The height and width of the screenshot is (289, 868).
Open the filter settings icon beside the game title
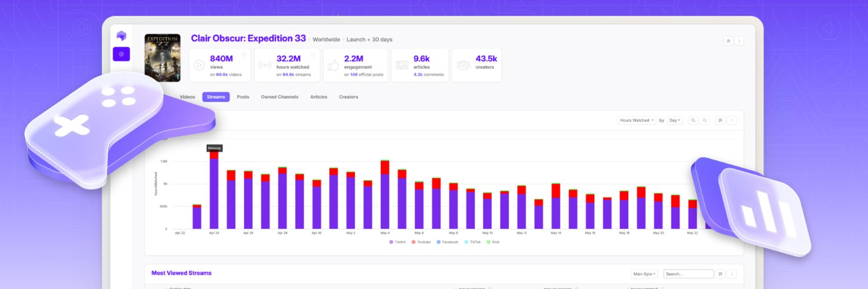728,41
